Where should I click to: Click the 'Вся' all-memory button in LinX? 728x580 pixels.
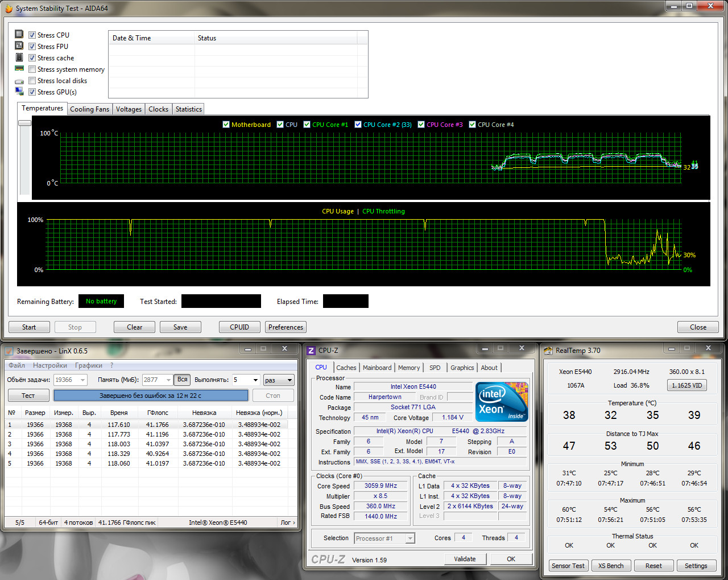point(182,380)
